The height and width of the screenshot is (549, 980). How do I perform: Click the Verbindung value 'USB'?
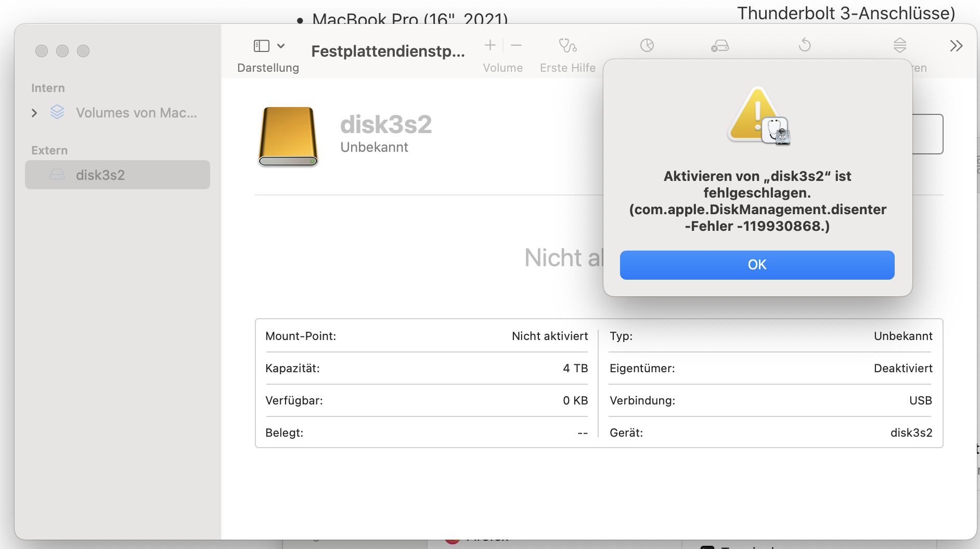921,401
